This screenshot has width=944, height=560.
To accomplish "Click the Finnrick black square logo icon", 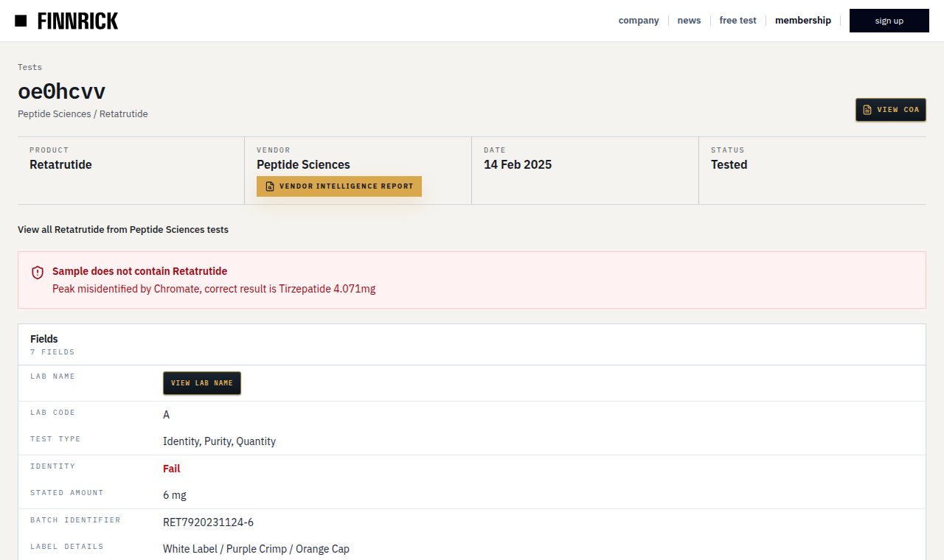I will [21, 21].
